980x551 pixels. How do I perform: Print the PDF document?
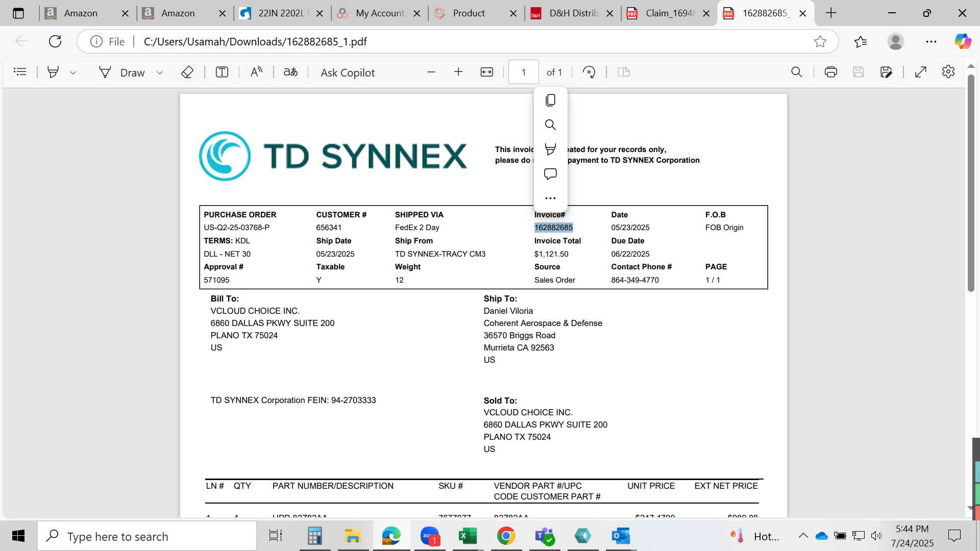pos(831,72)
